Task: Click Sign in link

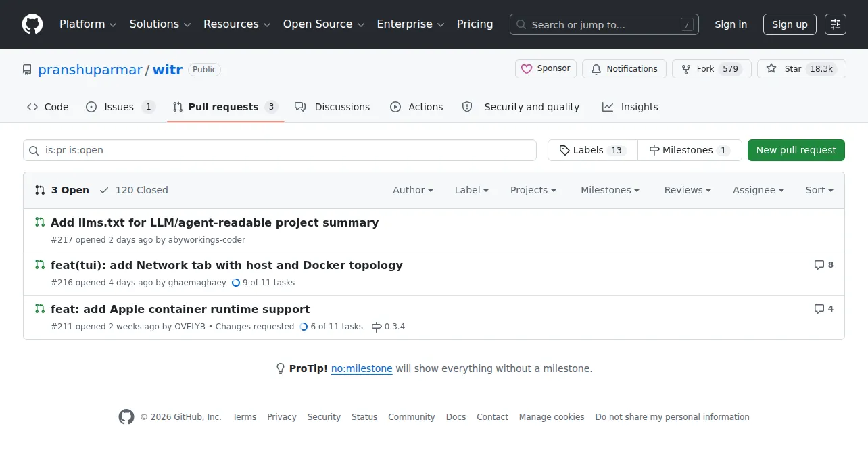Action: tap(731, 24)
